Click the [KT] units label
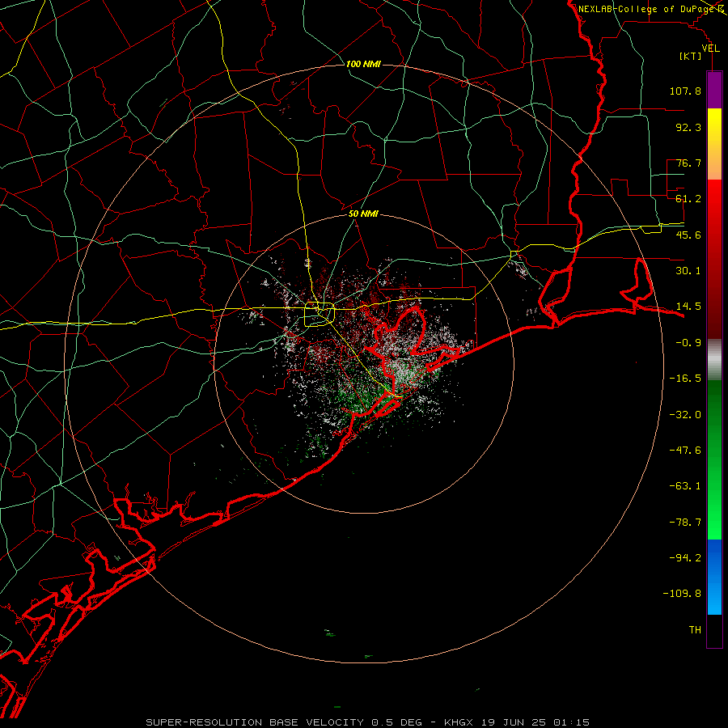The image size is (728, 728). tap(691, 56)
